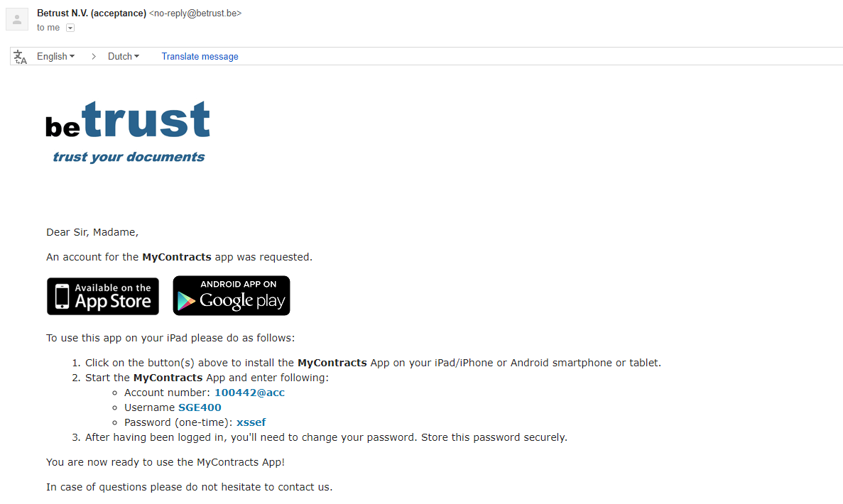The image size is (843, 504).
Task: Click the "to me" recipient text
Action: (48, 28)
